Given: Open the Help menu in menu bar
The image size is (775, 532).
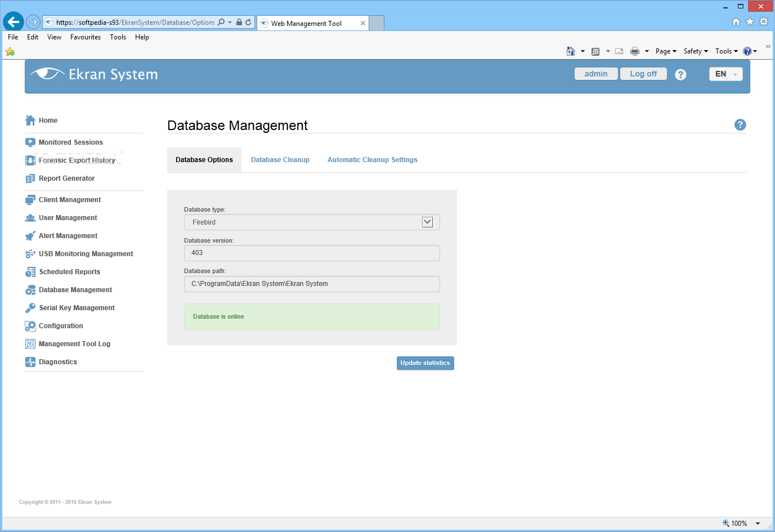Looking at the screenshot, I should [x=142, y=37].
